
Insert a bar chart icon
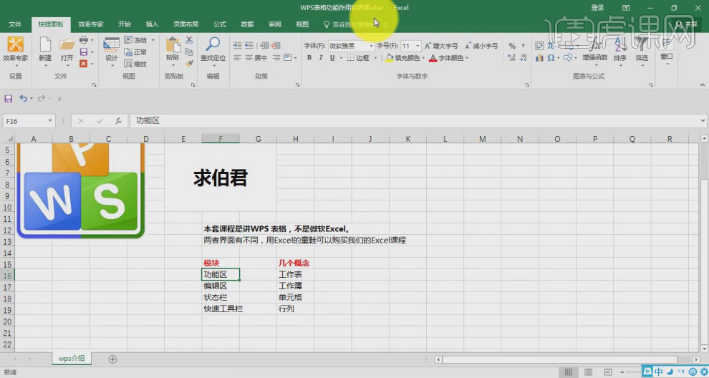tap(539, 58)
